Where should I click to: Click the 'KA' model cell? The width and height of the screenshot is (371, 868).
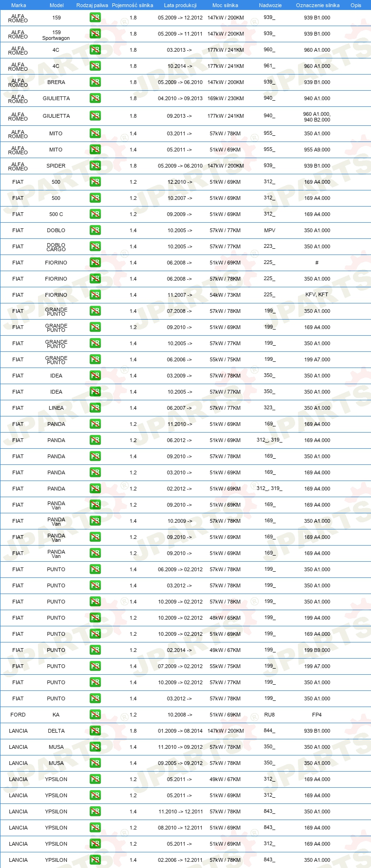[56, 715]
